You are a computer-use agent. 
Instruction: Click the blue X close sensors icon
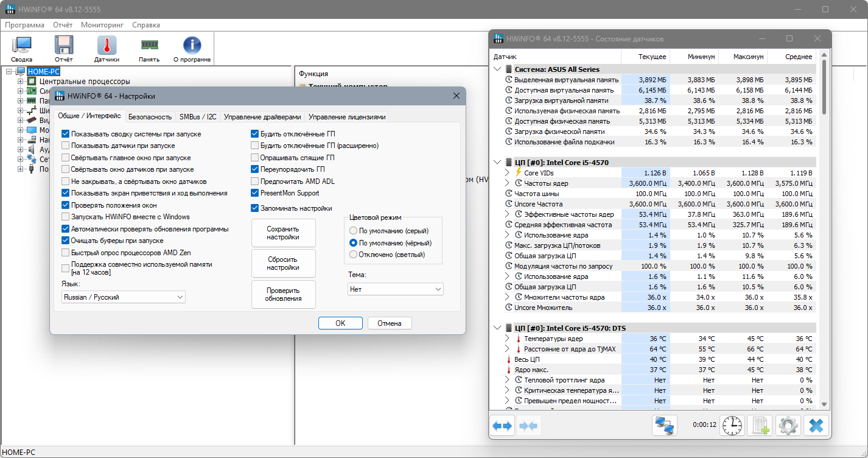[x=816, y=425]
